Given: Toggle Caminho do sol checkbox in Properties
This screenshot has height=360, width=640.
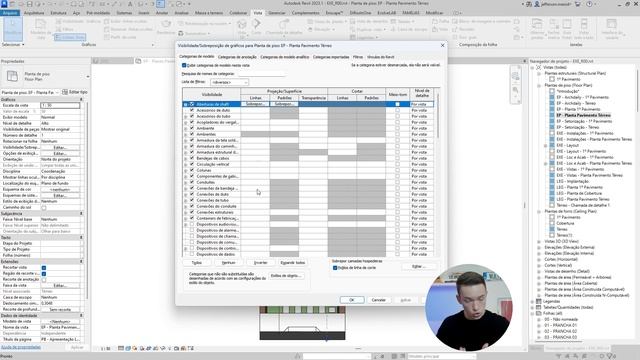Looking at the screenshot, I should pos(44,207).
